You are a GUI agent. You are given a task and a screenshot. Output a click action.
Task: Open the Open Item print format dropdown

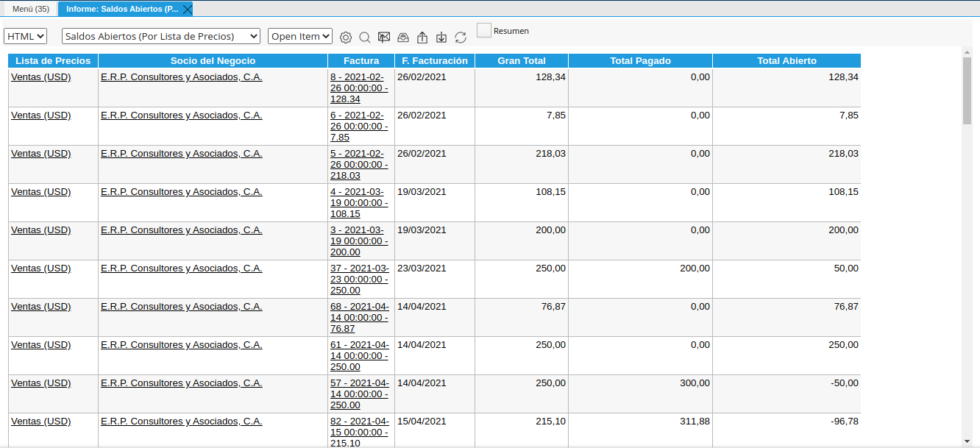click(300, 36)
